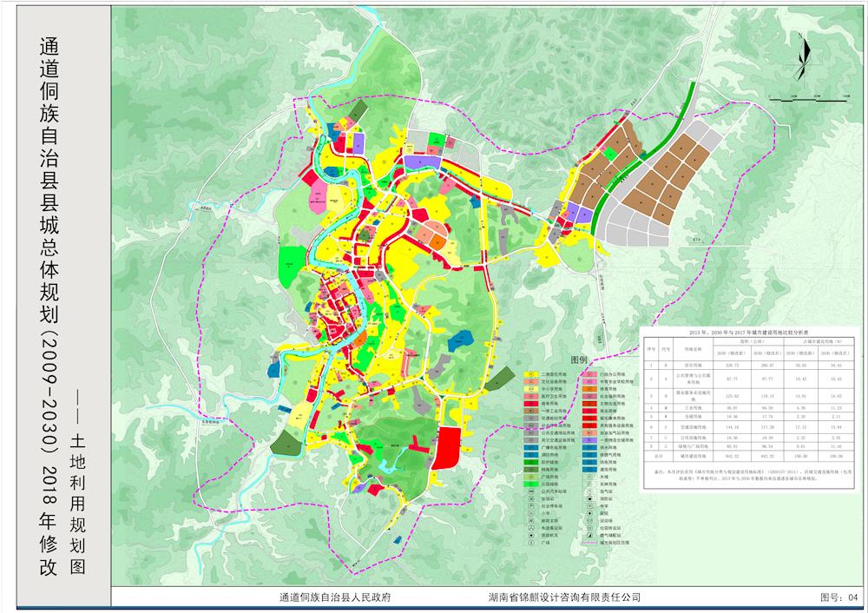Click the 图例 legend heading

[579, 359]
